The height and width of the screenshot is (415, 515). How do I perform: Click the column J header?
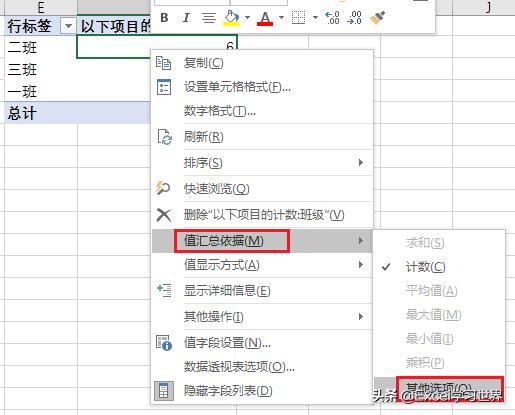488,7
